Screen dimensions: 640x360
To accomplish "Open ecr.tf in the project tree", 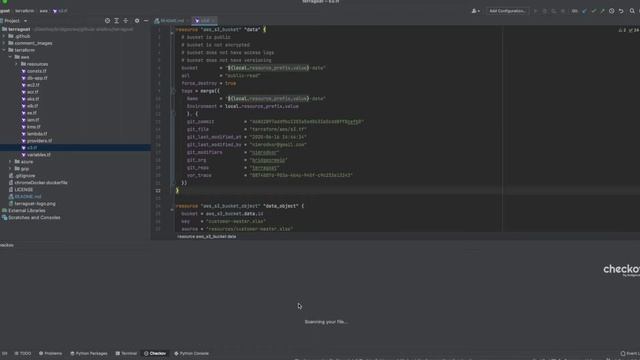I will (33, 92).
